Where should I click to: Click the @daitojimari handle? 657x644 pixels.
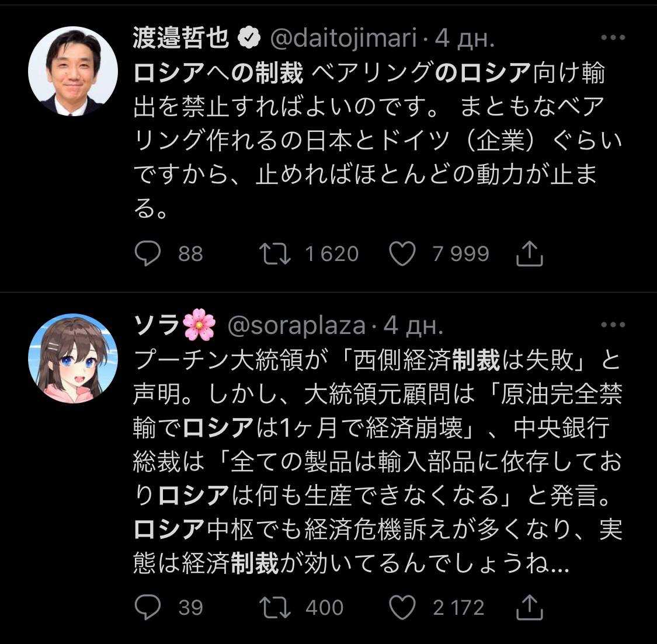(343, 39)
